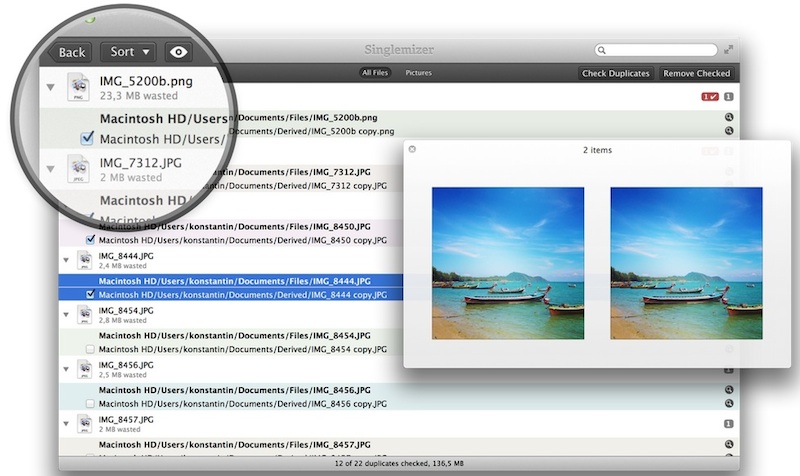Click the IMG_8454.JPG file thumbnail icon
Viewport: 800px width, 476px height.
coord(83,315)
